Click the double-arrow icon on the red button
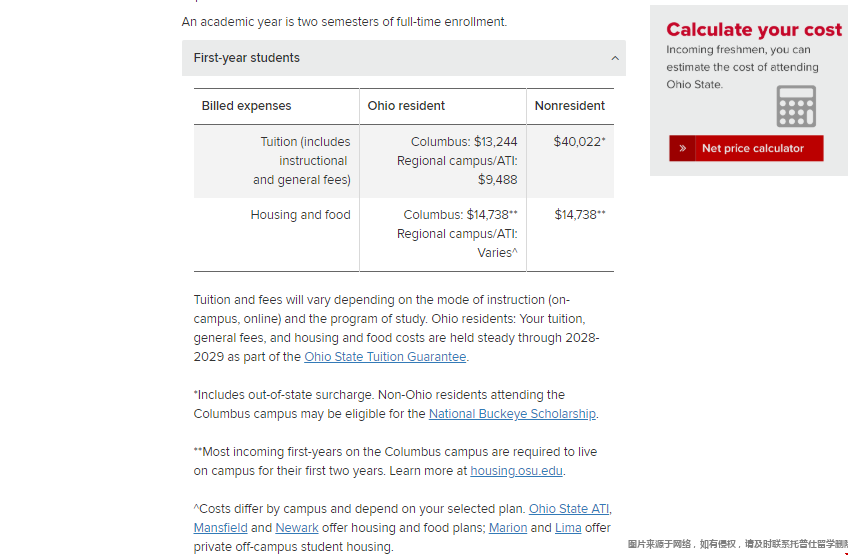Screen dimensions: 848x555 coord(682,148)
